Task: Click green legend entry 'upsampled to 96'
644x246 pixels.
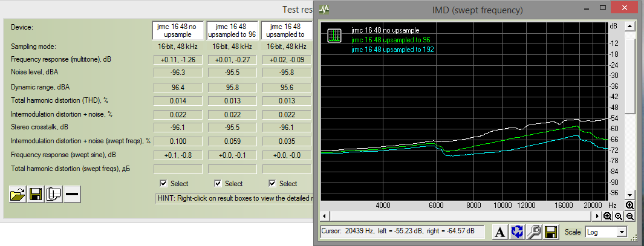Action: (390, 40)
